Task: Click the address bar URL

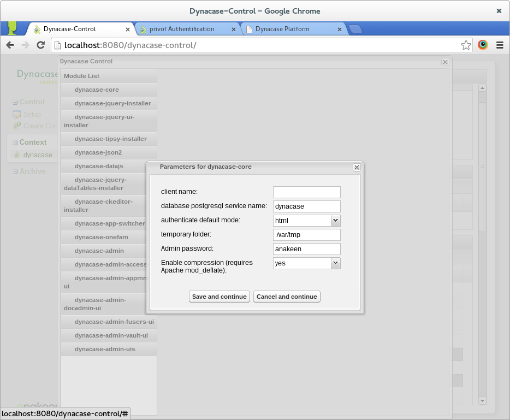Action: tap(130, 45)
